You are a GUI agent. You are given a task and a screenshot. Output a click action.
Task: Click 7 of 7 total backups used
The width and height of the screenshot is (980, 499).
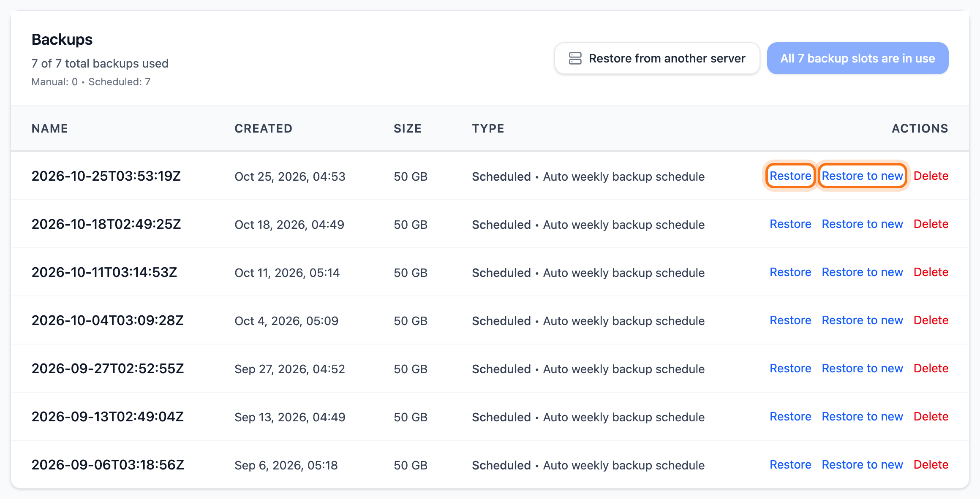[x=100, y=63]
